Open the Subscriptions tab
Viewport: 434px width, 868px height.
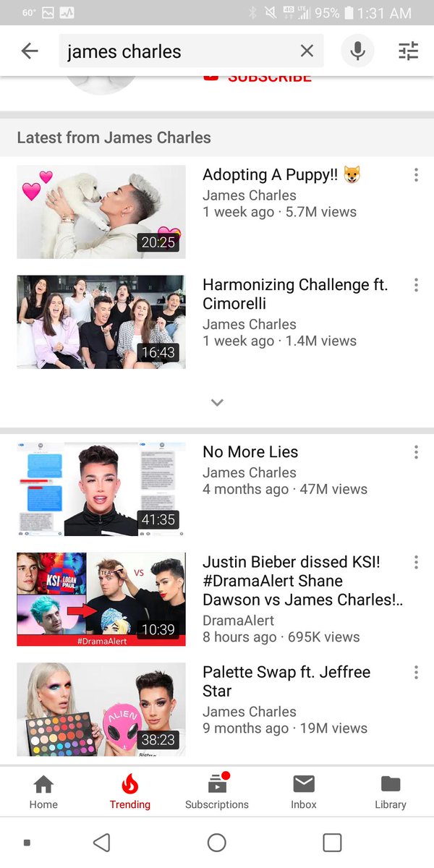tap(217, 791)
